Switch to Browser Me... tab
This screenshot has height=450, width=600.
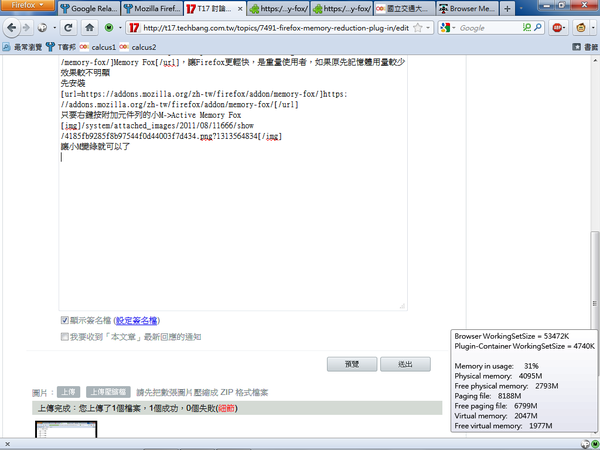click(x=467, y=8)
